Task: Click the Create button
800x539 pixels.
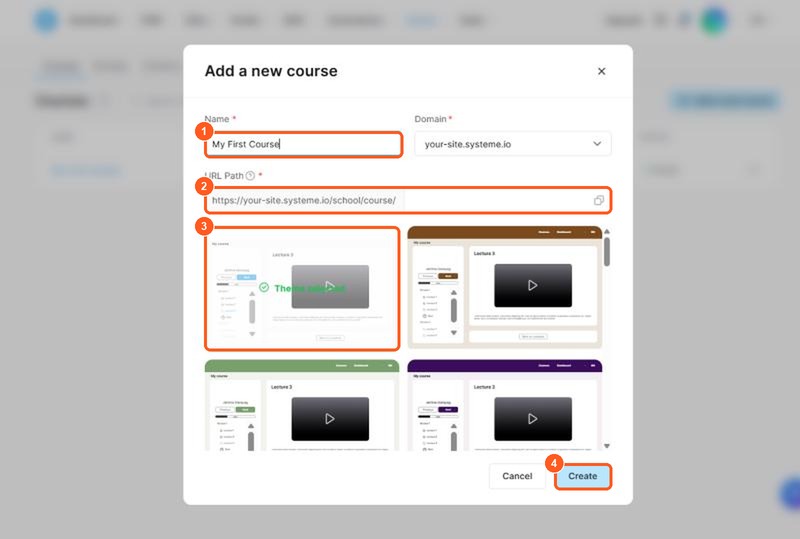Action: pos(583,476)
